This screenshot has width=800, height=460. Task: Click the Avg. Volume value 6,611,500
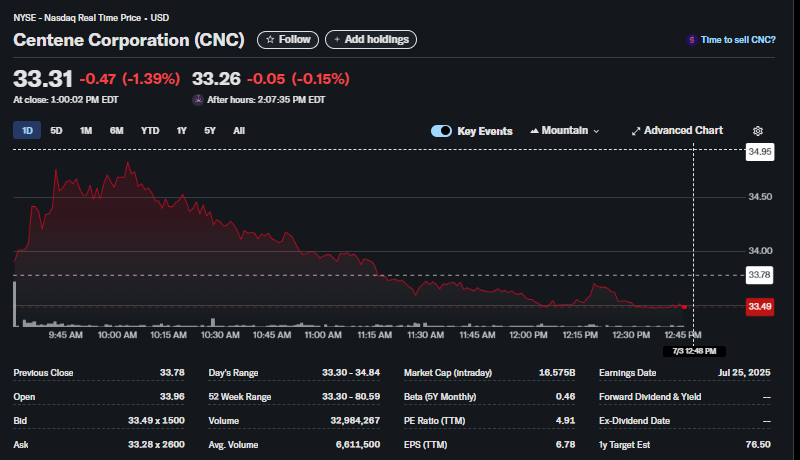pyautogui.click(x=358, y=445)
